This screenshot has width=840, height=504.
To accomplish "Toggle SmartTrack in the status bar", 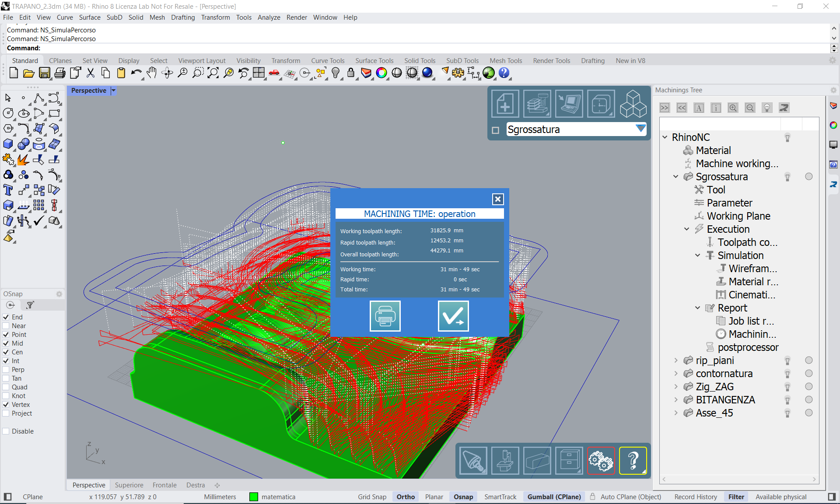I will click(500, 497).
